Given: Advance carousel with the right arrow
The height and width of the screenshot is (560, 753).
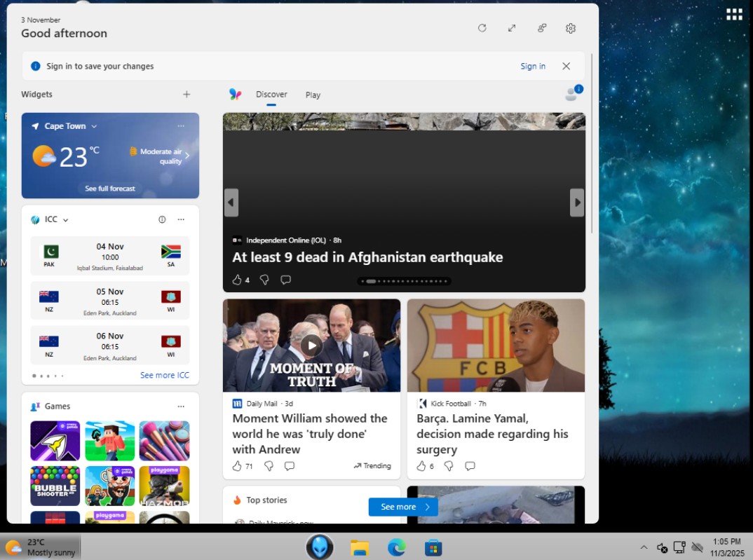Looking at the screenshot, I should [x=577, y=203].
